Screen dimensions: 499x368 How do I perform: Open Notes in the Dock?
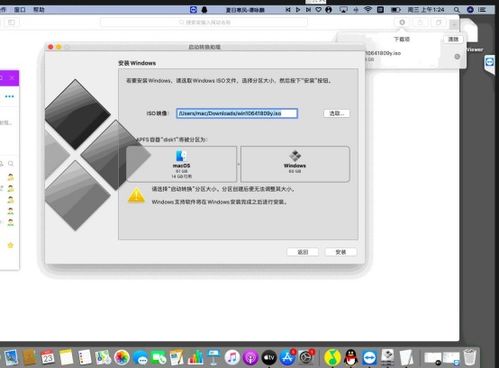coord(66,358)
